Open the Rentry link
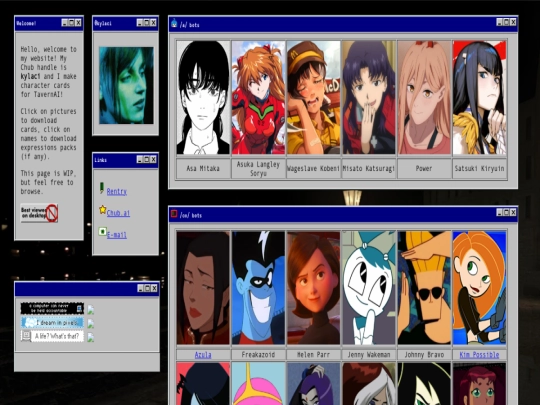The width and height of the screenshot is (540, 405). coord(117,191)
